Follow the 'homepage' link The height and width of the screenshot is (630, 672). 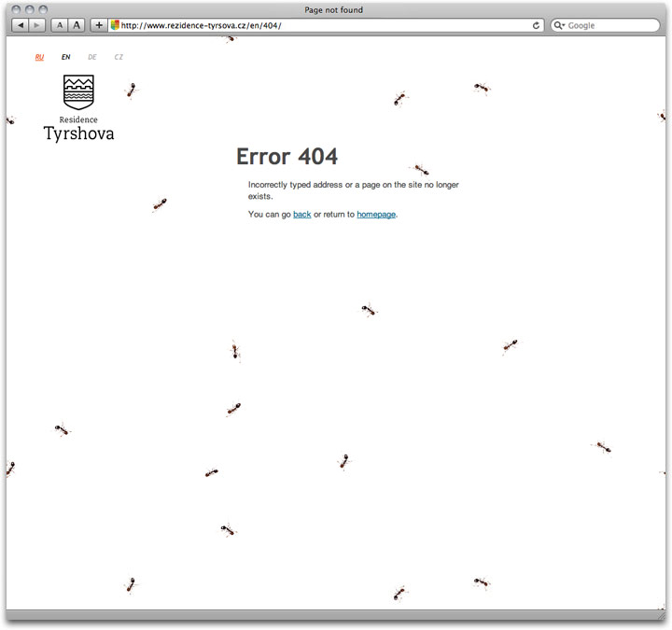[376, 215]
